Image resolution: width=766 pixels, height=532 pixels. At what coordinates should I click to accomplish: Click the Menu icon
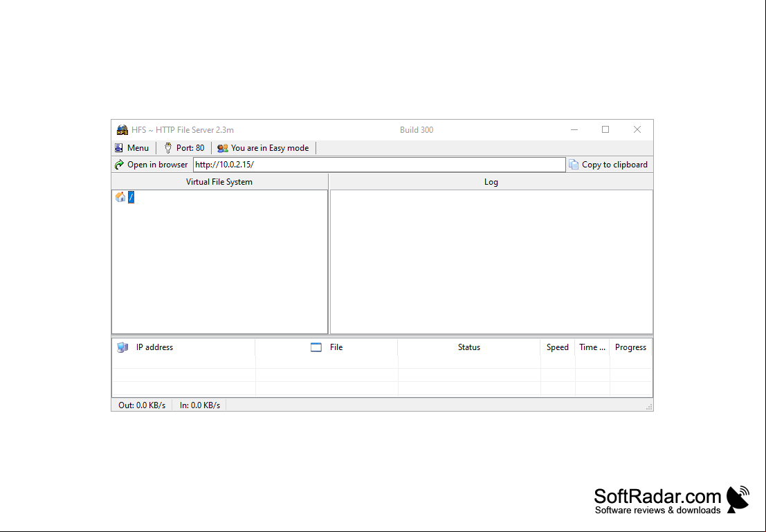point(119,148)
